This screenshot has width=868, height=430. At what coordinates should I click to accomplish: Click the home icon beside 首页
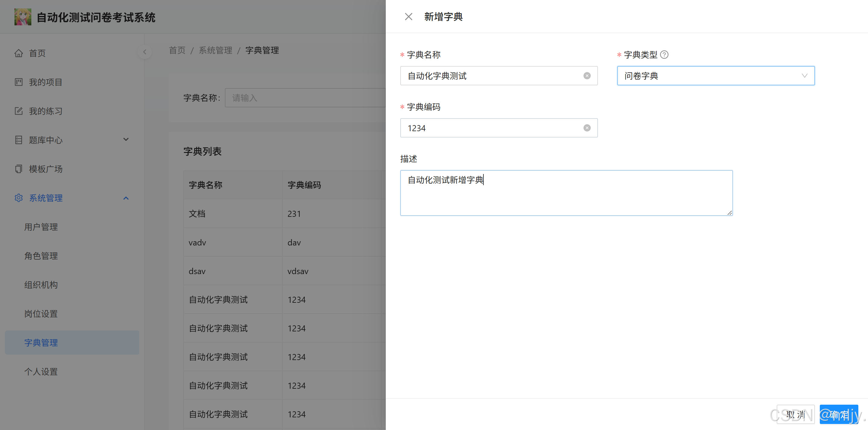click(x=18, y=53)
